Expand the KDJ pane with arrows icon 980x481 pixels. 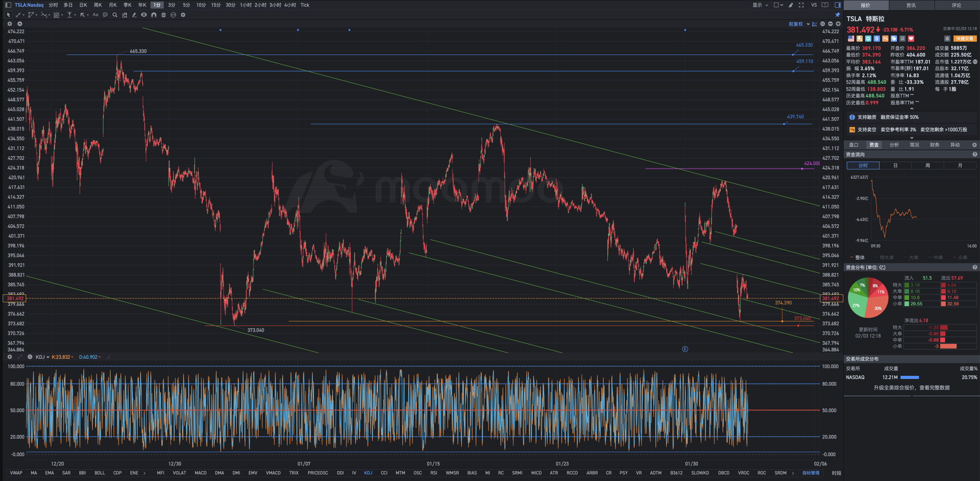click(x=20, y=357)
